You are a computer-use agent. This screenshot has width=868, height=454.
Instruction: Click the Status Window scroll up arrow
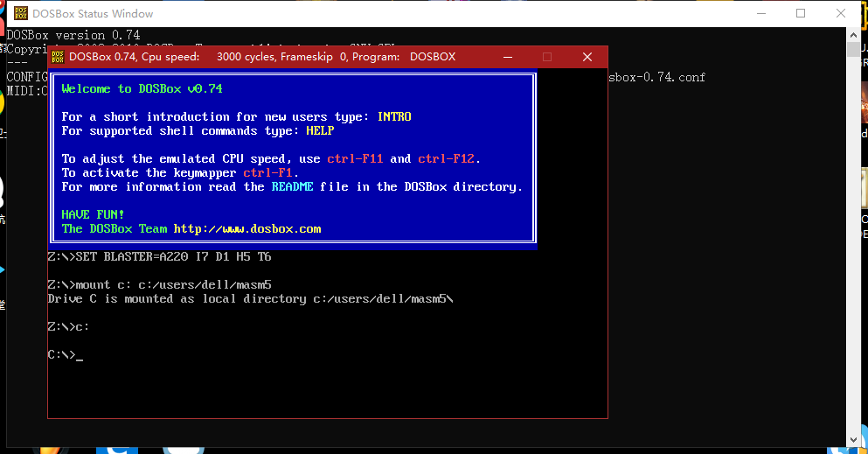853,34
